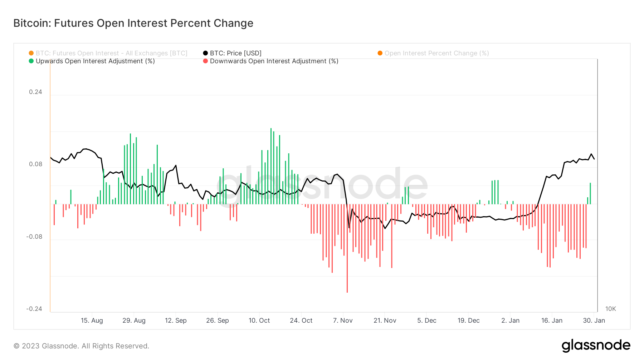Click the chart title Bitcoin: Futures Open Interest
The width and height of the screenshot is (644, 362).
(133, 23)
